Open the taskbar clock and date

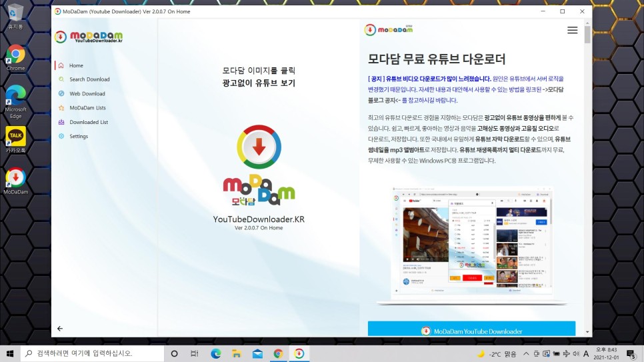coord(606,353)
